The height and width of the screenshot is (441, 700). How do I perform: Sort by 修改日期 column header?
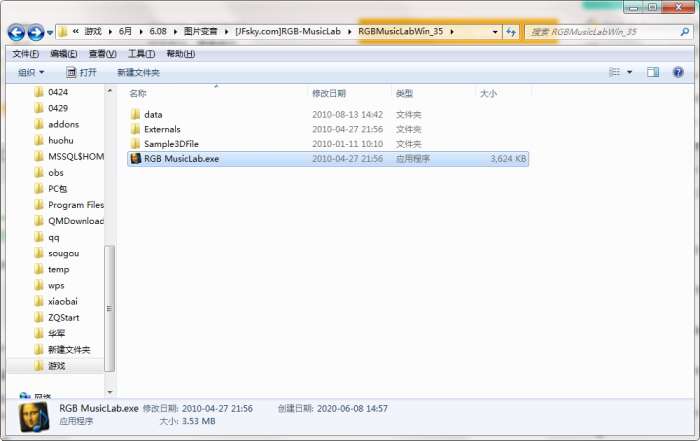tap(329, 94)
